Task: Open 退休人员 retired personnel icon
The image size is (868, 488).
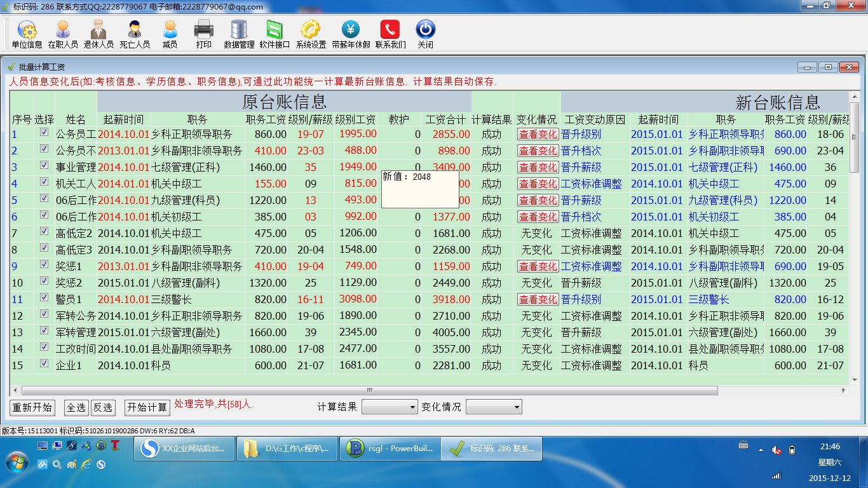Action: coord(98,30)
